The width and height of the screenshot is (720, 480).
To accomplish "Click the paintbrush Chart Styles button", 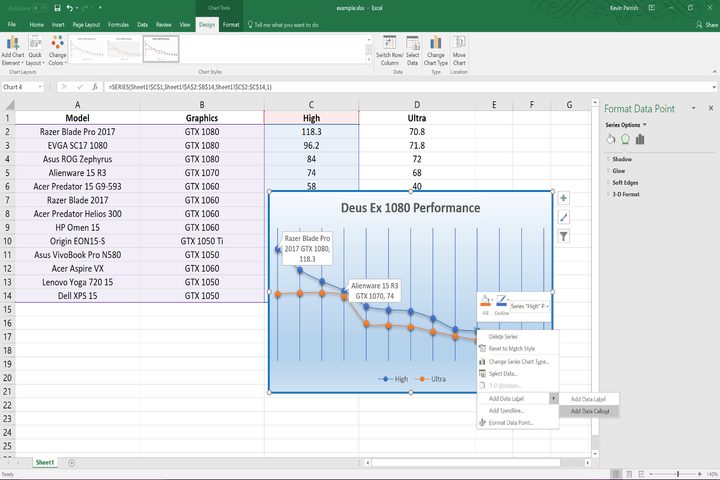I will (563, 217).
